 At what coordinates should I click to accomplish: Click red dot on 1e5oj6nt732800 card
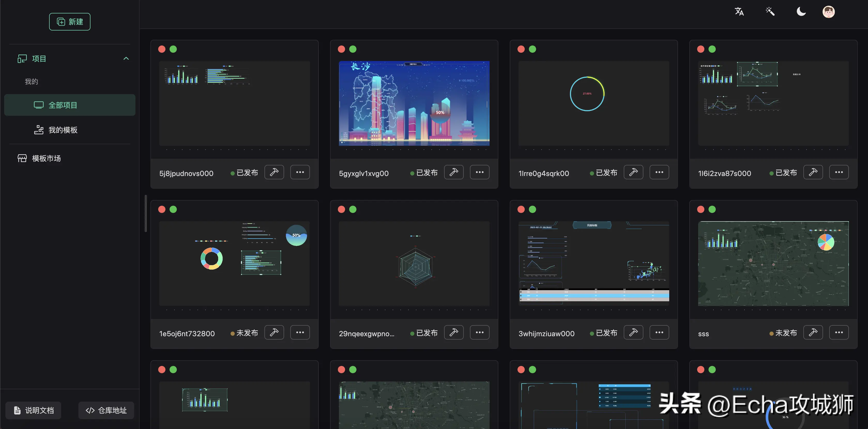162,209
